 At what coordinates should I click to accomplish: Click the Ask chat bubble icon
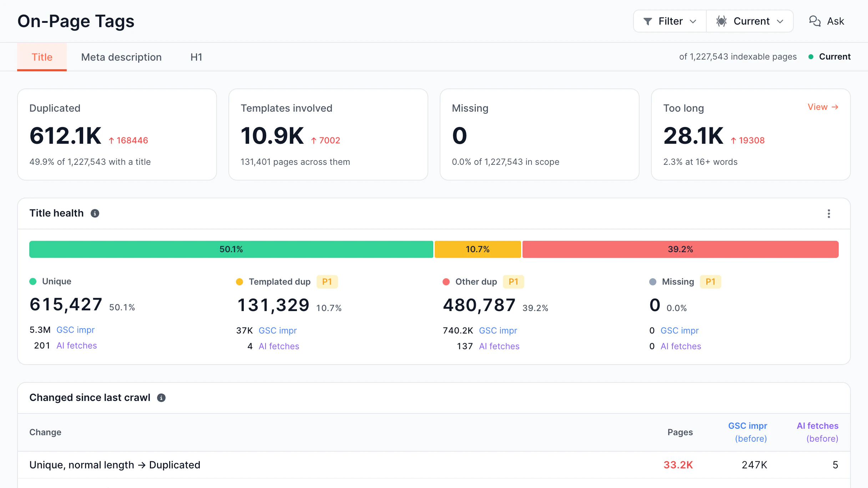point(815,21)
